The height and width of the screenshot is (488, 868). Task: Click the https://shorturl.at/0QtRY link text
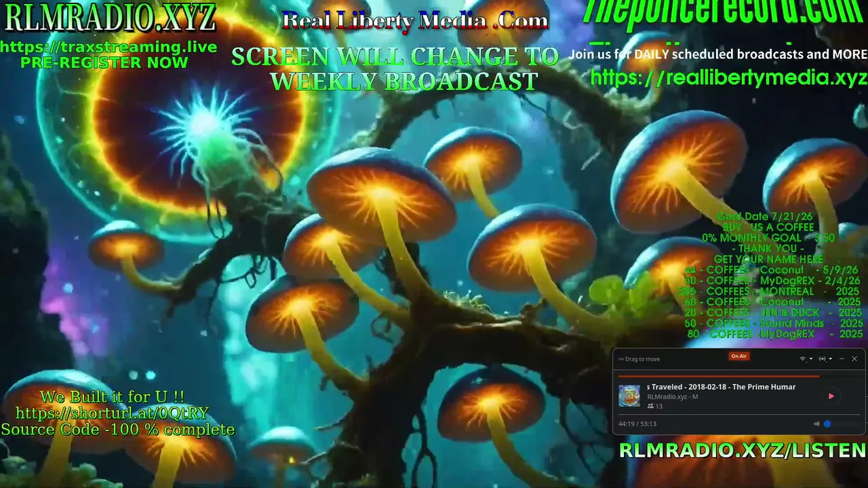pos(112,413)
